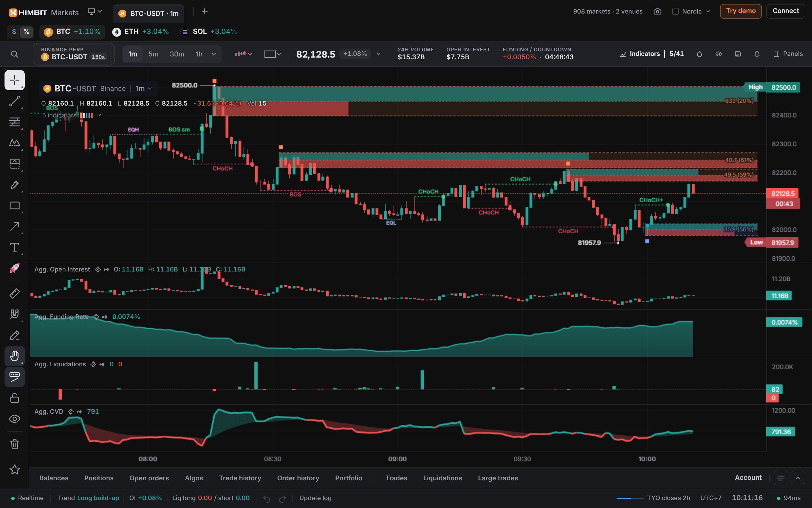This screenshot has width=812, height=508.
Task: Select the crosshair cursor tool
Action: pyautogui.click(x=14, y=80)
